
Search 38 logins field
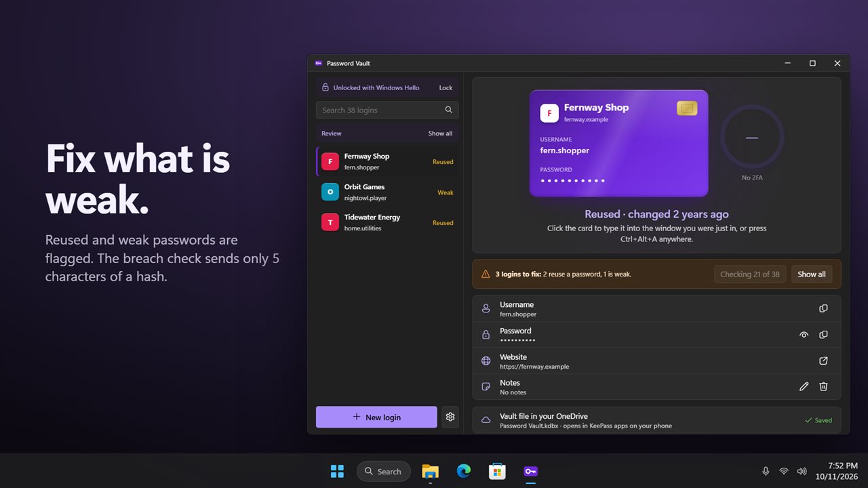pyautogui.click(x=387, y=110)
